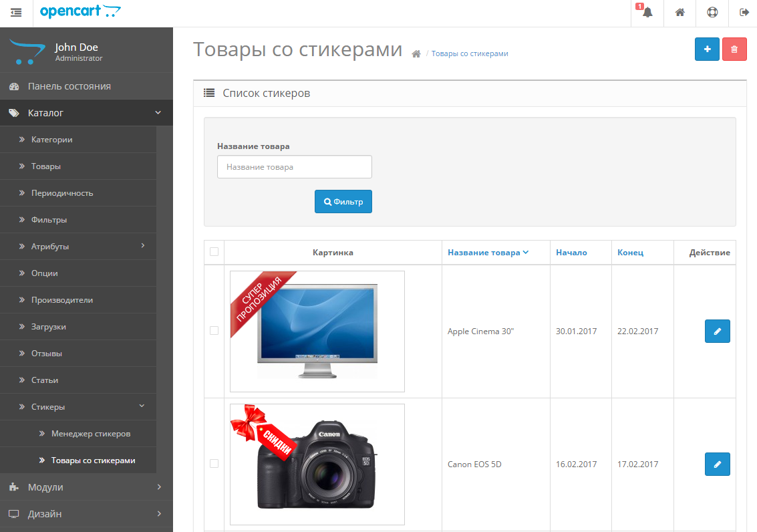Open the storefront home icon in header

point(679,13)
